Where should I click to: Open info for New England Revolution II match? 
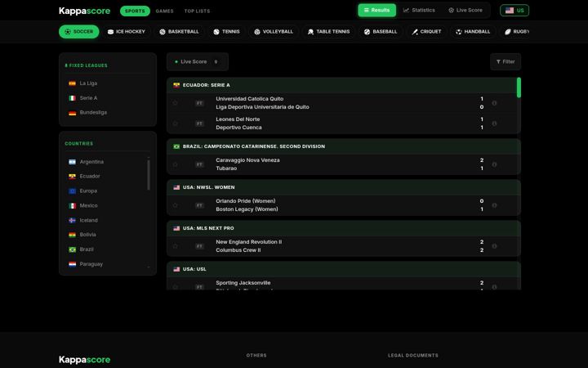coord(494,246)
